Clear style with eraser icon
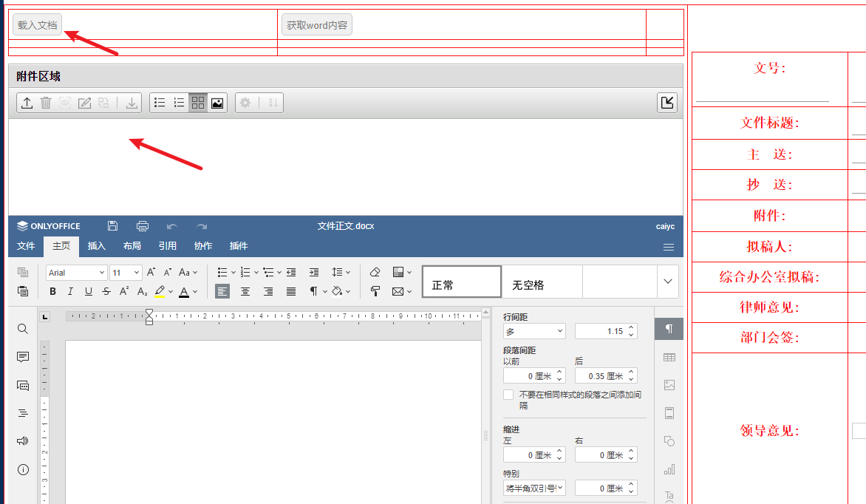Screen dimensions: 866x504 tap(375, 272)
